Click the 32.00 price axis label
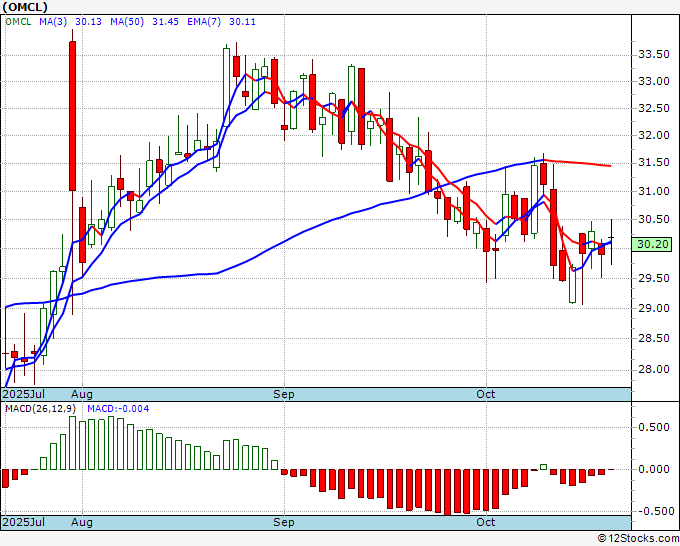 pos(654,135)
